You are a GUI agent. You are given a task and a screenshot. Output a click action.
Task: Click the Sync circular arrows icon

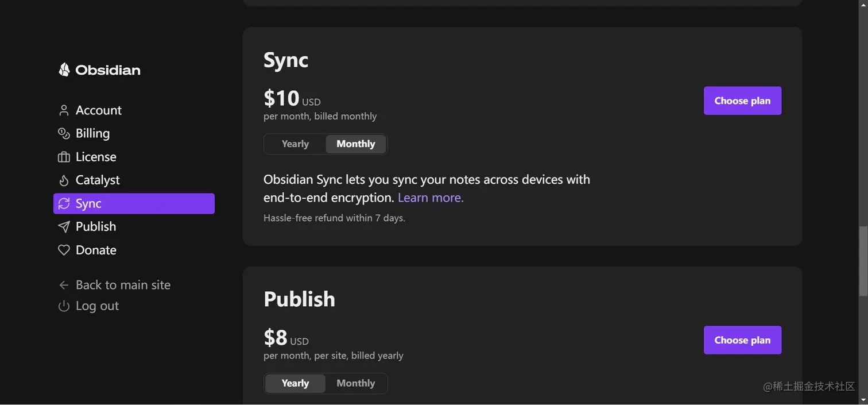coord(64,203)
